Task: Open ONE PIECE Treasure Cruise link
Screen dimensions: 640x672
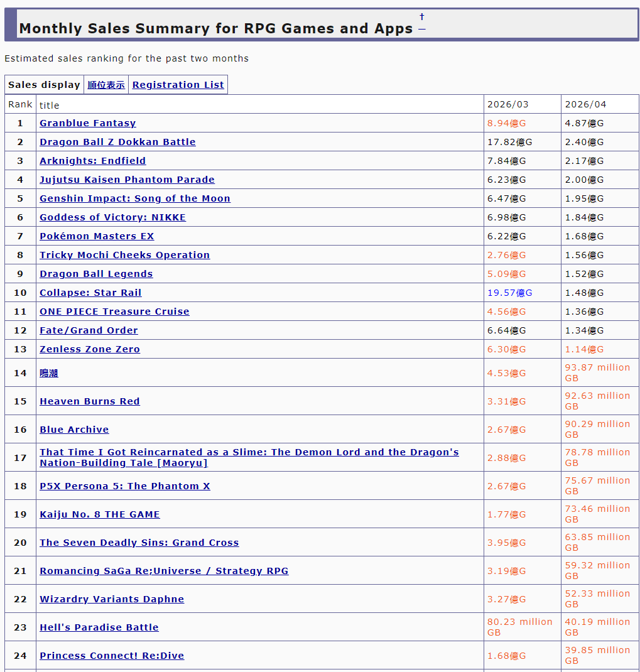Action: coord(114,312)
